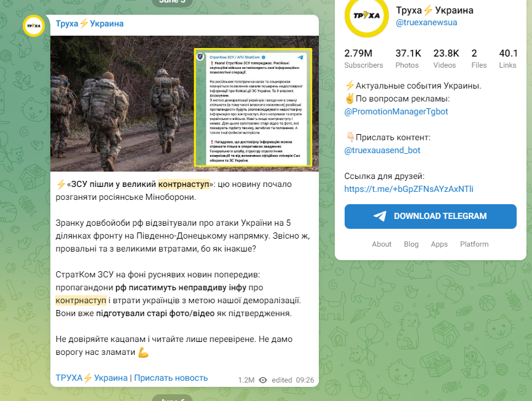
Task: Click the bold text підготували старі фото/відео
Action: coord(155,313)
